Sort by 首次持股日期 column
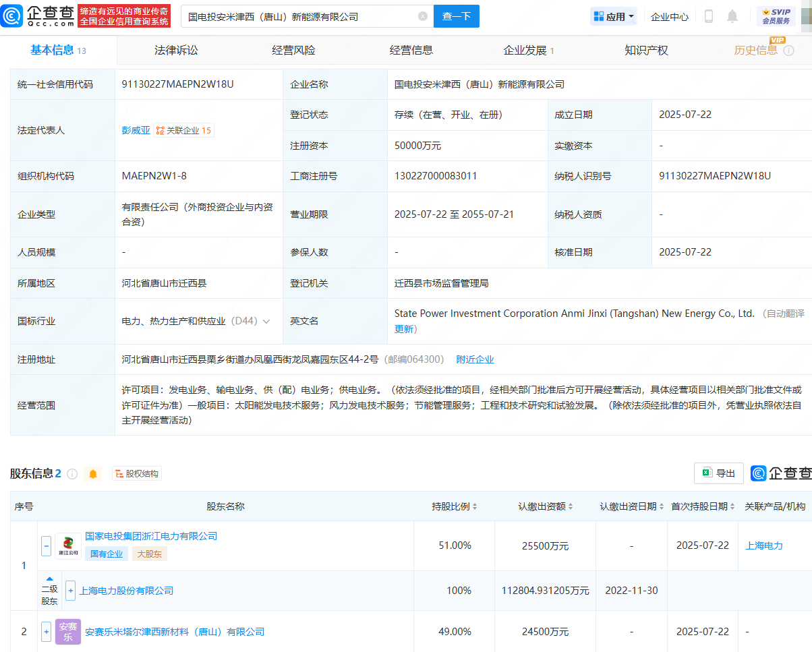Viewport: 812px width, 652px height. 732,506
